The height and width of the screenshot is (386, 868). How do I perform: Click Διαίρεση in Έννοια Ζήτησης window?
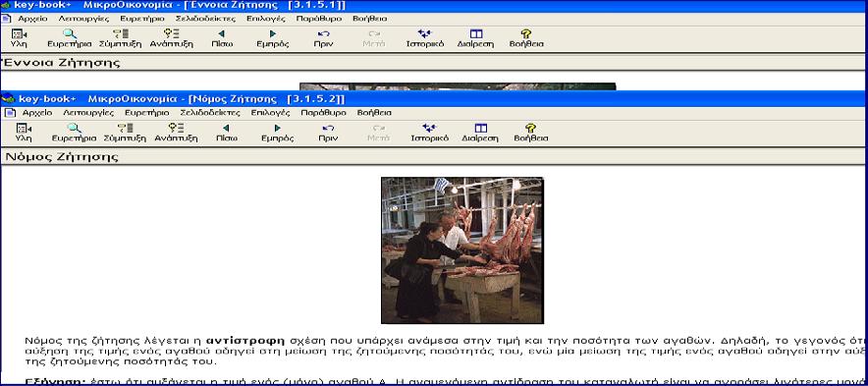point(476,38)
